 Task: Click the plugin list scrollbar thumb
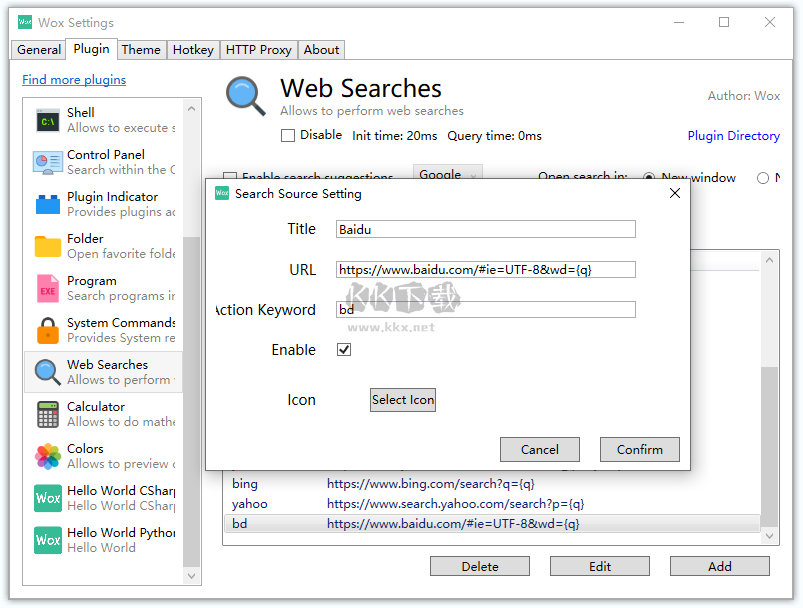[x=192, y=402]
